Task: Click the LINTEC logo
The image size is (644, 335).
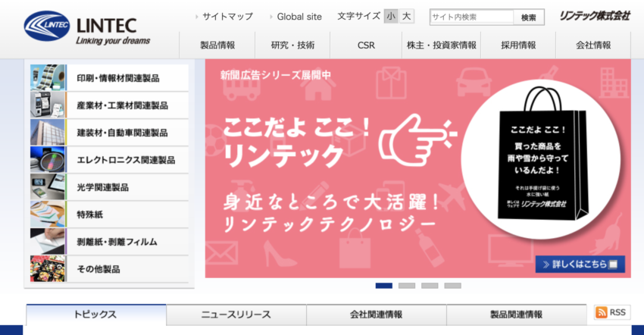Action: click(x=87, y=27)
